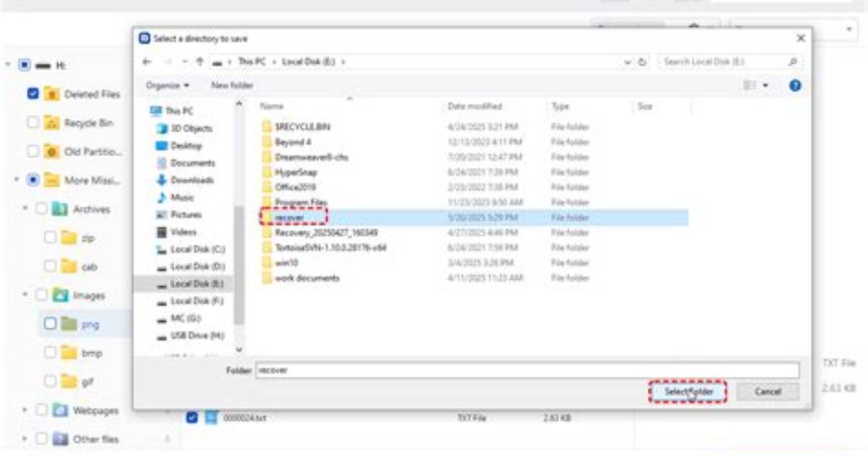Viewport: 868px width, 456px height.
Task: Select the Dreamweaver8-chs folder
Action: [305, 157]
